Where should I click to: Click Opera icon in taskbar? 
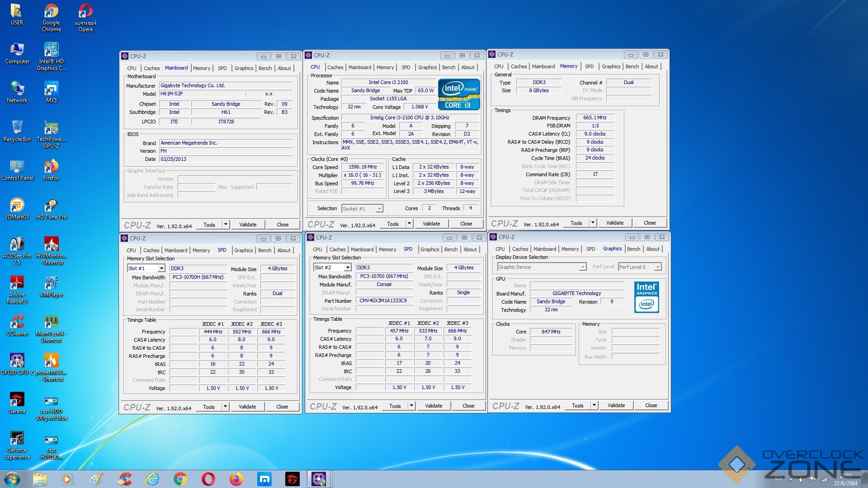[208, 479]
